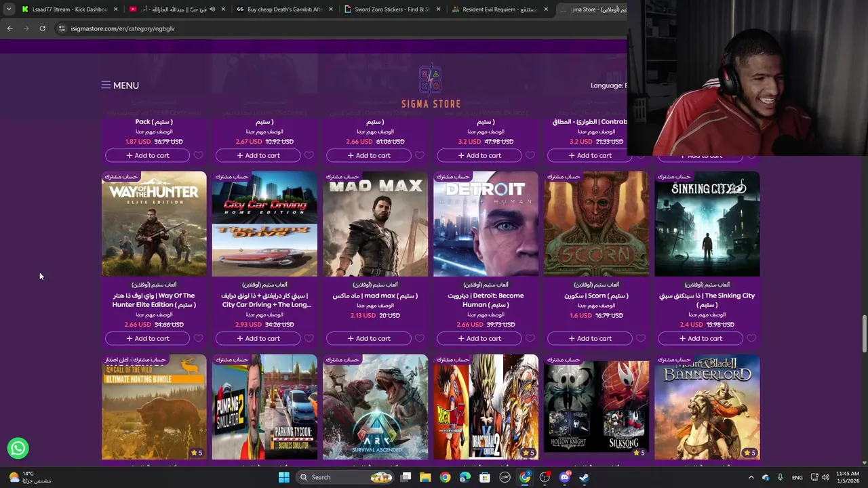This screenshot has width=868, height=488.
Task: Switch to Sigma Store tab
Action: tap(591, 9)
